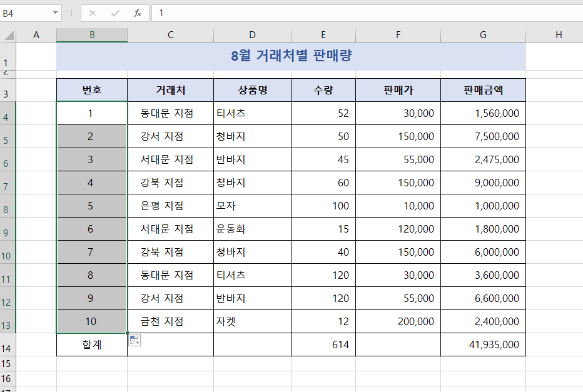Select row 16 header

(8, 379)
